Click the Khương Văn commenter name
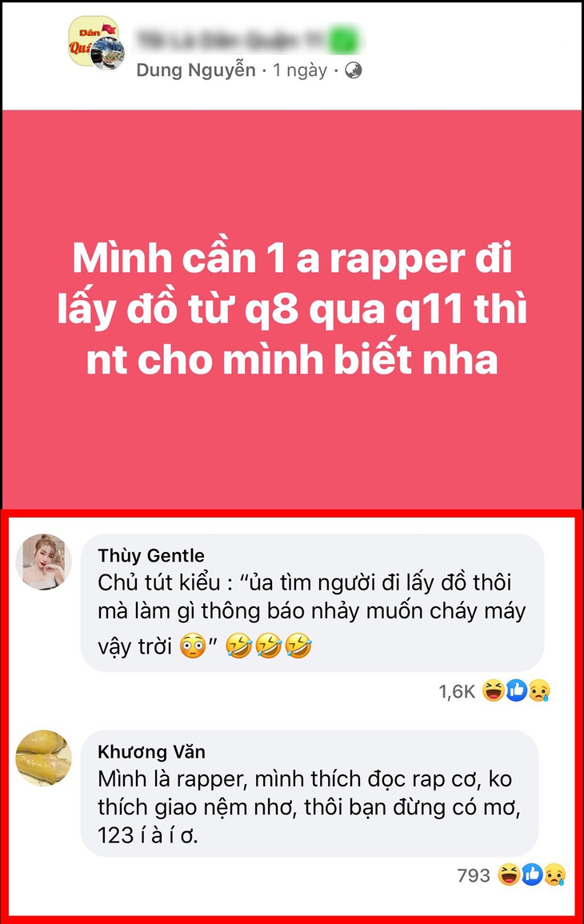Screen dimensions: 584x924 tap(151, 752)
